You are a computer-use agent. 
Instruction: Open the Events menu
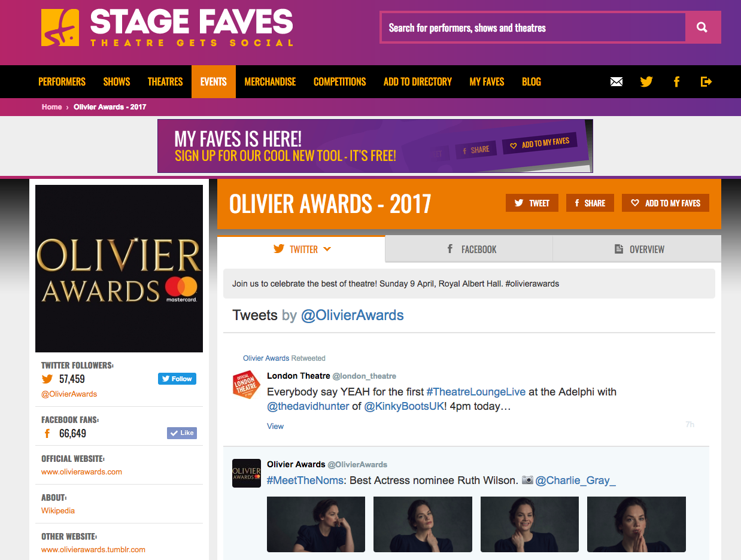pyautogui.click(x=214, y=82)
